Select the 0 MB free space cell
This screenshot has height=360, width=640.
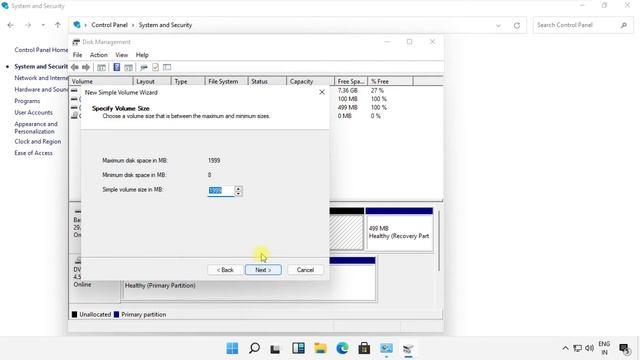coord(344,116)
